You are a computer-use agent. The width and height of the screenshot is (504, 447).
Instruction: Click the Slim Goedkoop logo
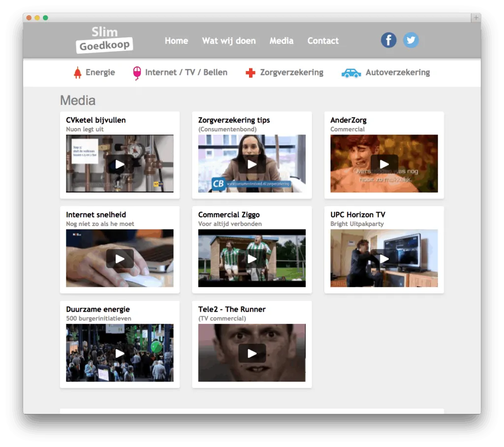point(104,39)
